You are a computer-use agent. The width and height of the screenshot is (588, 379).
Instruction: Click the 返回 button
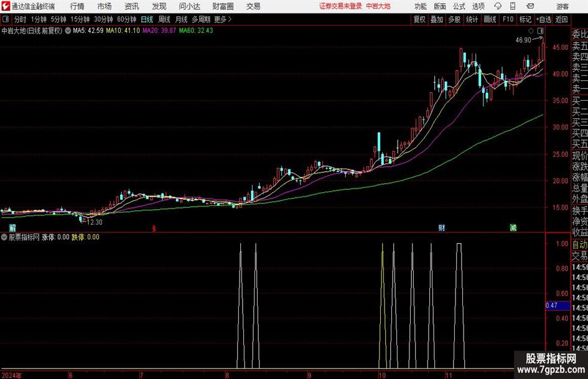point(561,19)
